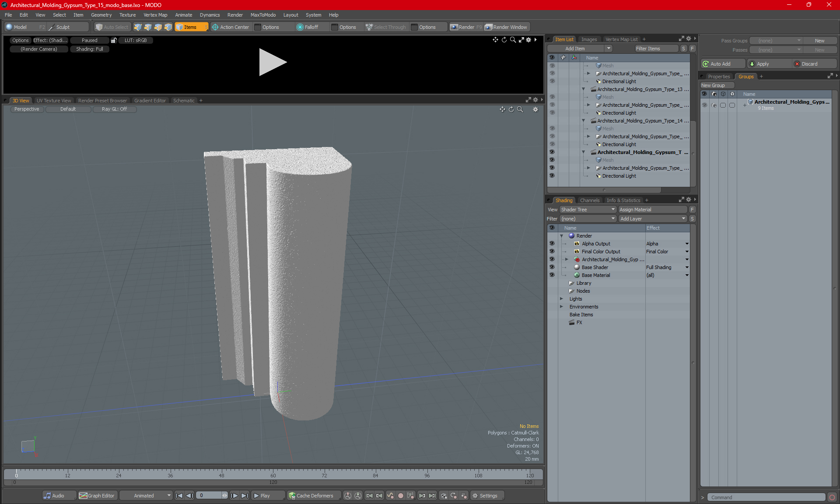Collapse the Architectural_Molding_Gypsum_Type_13 scene
840x504 pixels.
[583, 89]
